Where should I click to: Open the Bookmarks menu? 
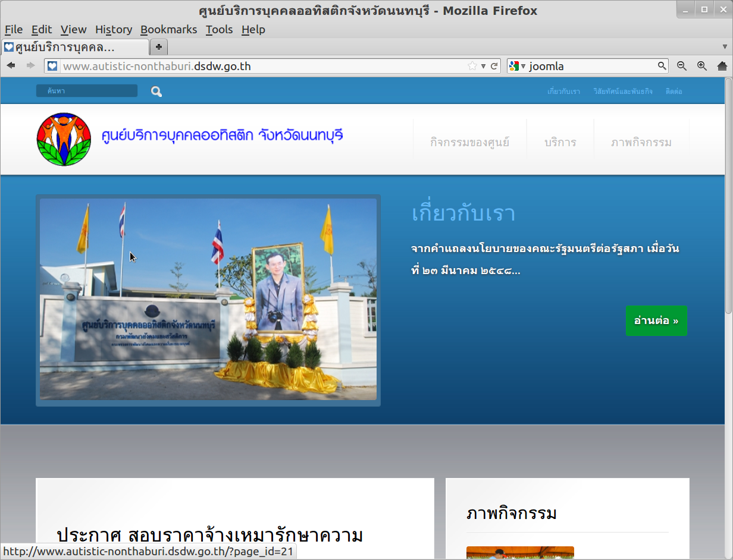pyautogui.click(x=168, y=30)
